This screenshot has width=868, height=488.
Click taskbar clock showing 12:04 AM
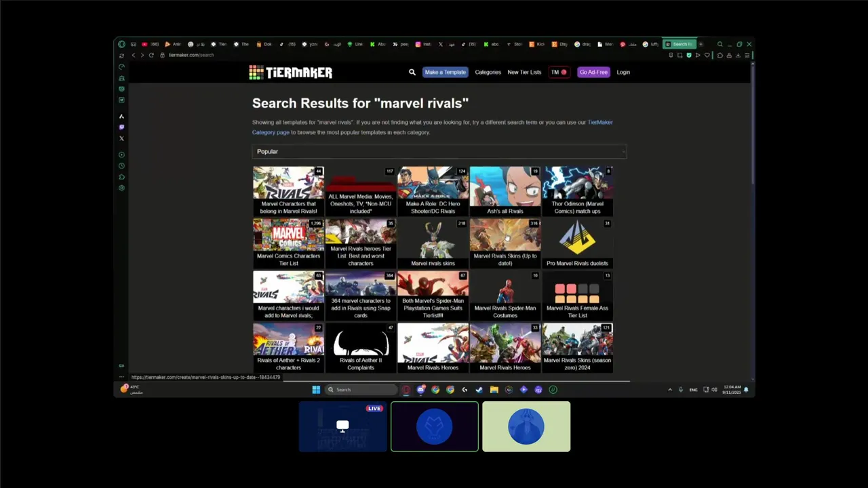click(732, 390)
